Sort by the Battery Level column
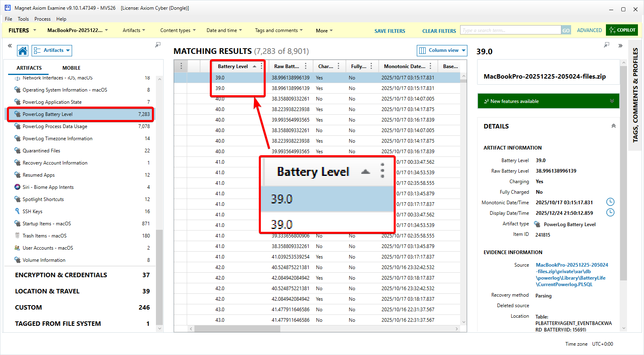The height and width of the screenshot is (355, 644). click(233, 66)
